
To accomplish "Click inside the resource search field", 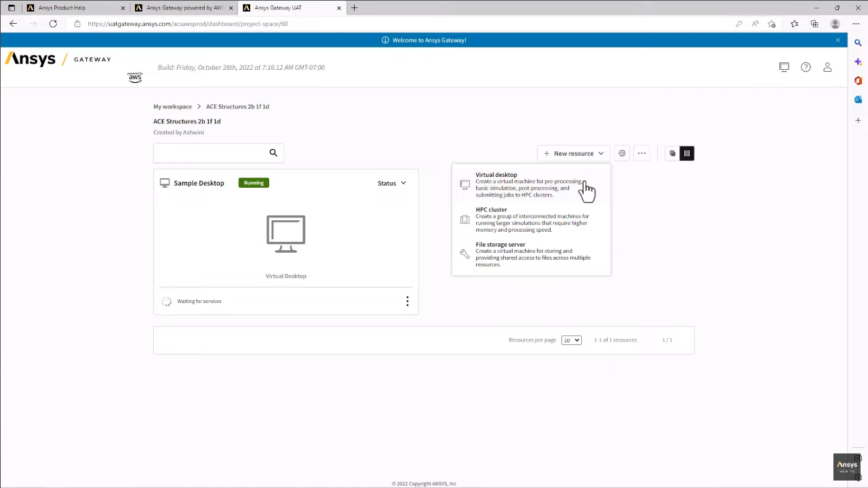I will (210, 152).
